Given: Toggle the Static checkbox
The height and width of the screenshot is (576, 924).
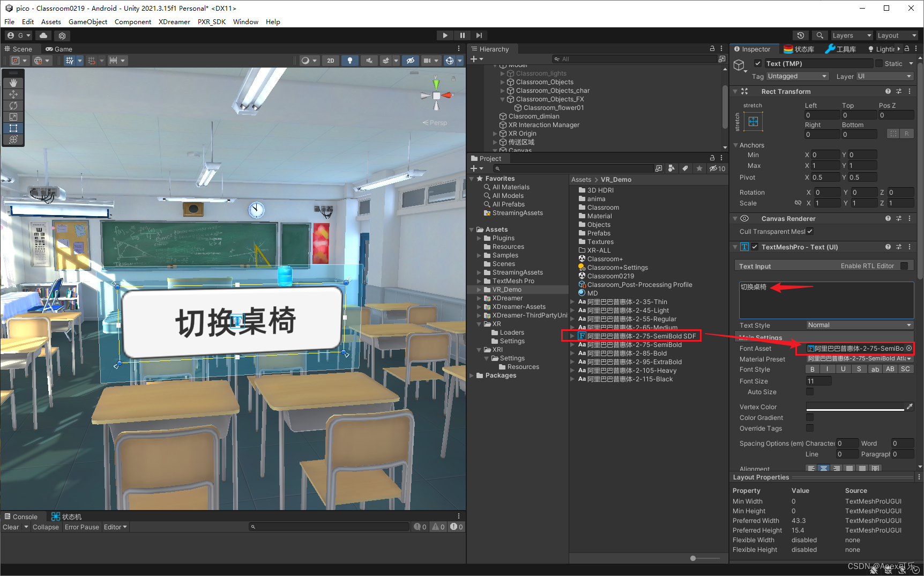Looking at the screenshot, I should 879,64.
